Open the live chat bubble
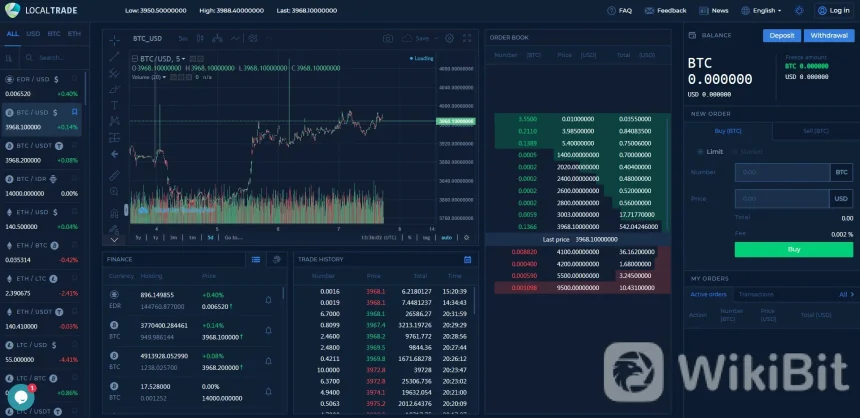The image size is (860, 418). tap(18, 398)
